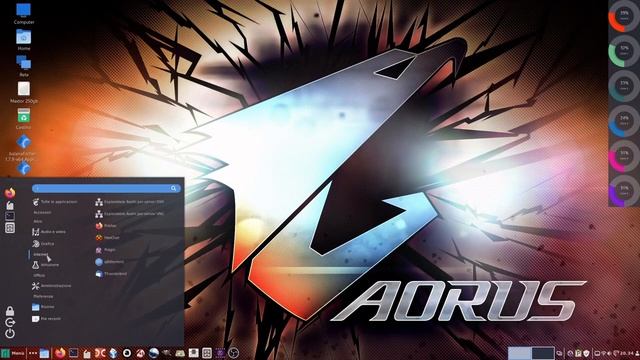Click the network icon in the system tray
640x360 pixels.
coord(603,353)
